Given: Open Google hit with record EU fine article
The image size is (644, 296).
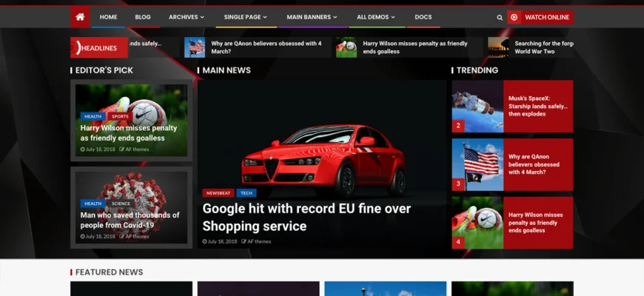Looking at the screenshot, I should tap(306, 218).
